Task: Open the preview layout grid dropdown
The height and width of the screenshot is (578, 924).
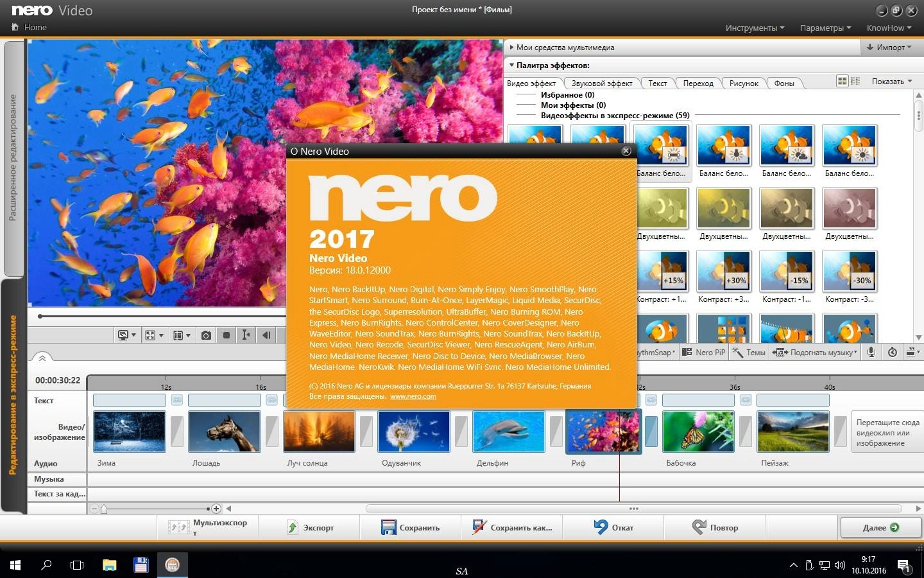Action: [182, 335]
